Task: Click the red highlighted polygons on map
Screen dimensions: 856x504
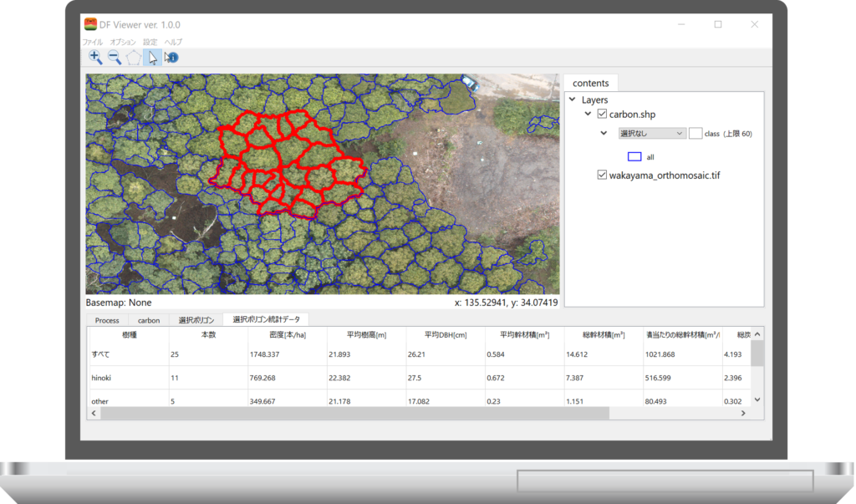Action: (x=288, y=163)
